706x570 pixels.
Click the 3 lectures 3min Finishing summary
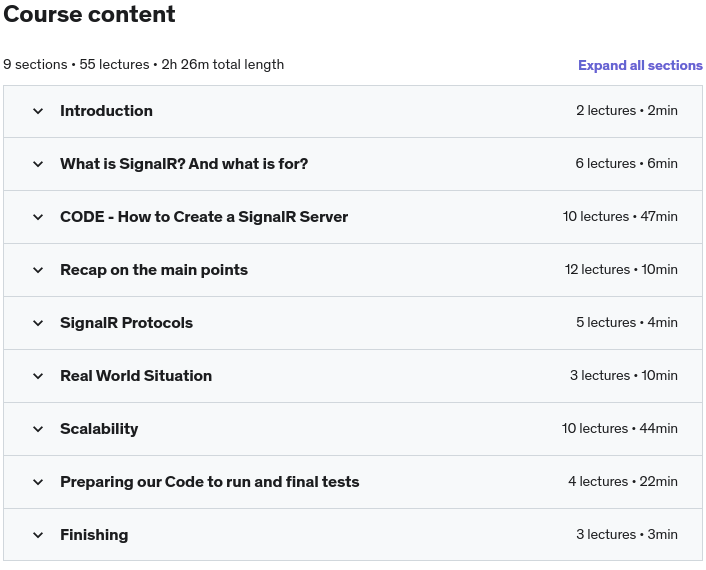pos(627,534)
